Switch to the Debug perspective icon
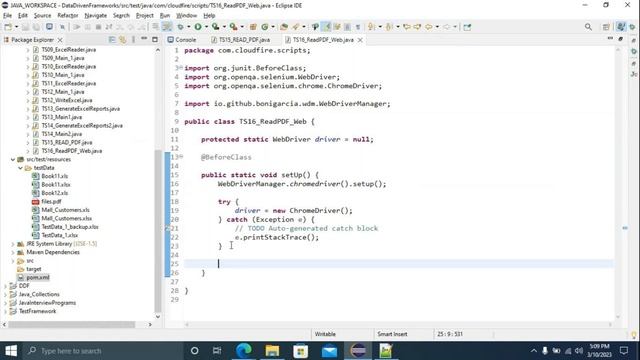This screenshot has width=640, height=360. tap(632, 27)
